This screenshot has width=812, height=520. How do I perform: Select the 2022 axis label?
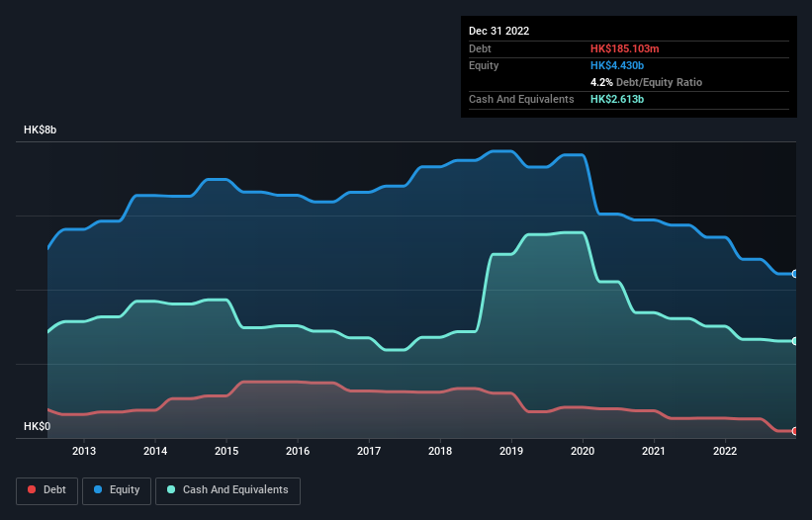[x=725, y=451]
